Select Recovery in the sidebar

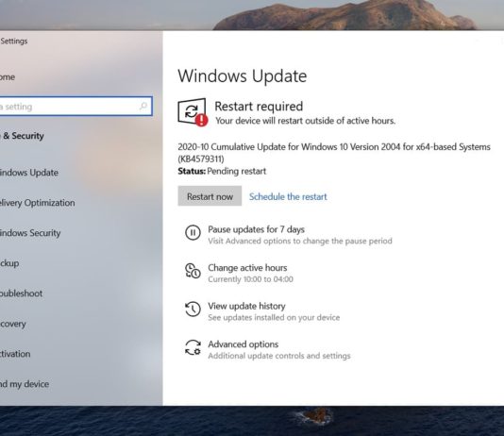click(13, 324)
